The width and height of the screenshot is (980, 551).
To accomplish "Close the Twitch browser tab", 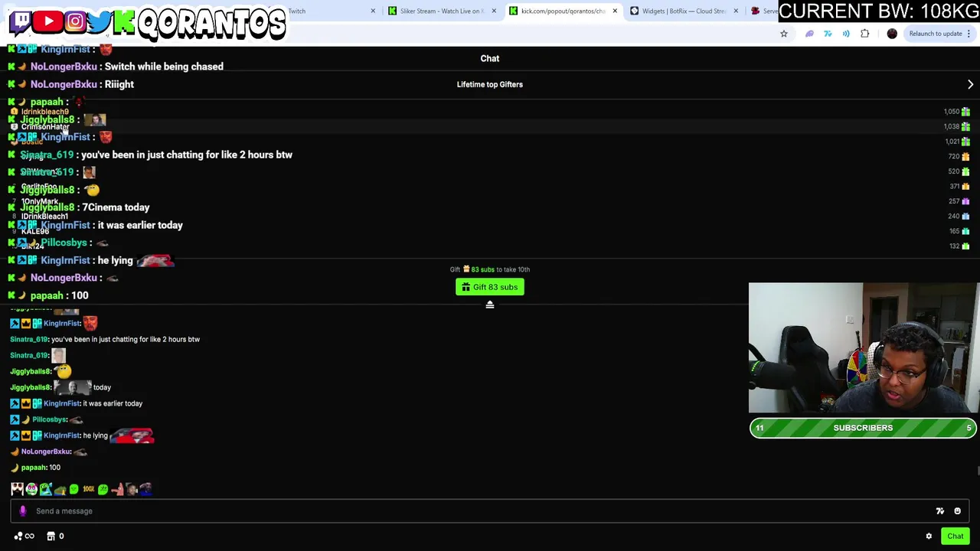I will click(373, 11).
